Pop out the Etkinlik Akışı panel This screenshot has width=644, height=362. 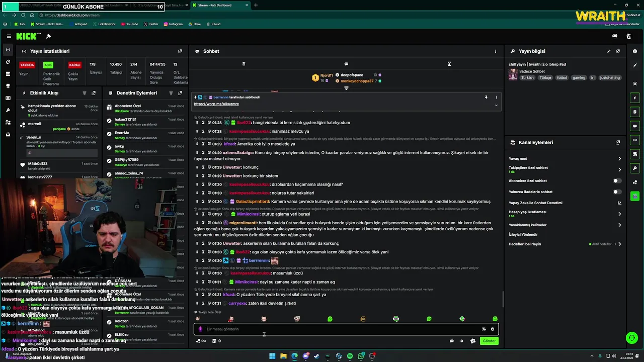[94, 93]
